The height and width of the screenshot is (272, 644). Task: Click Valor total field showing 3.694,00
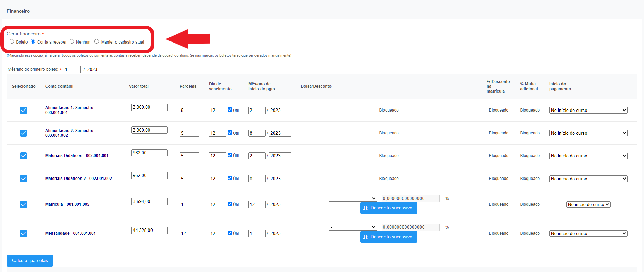coord(149,201)
